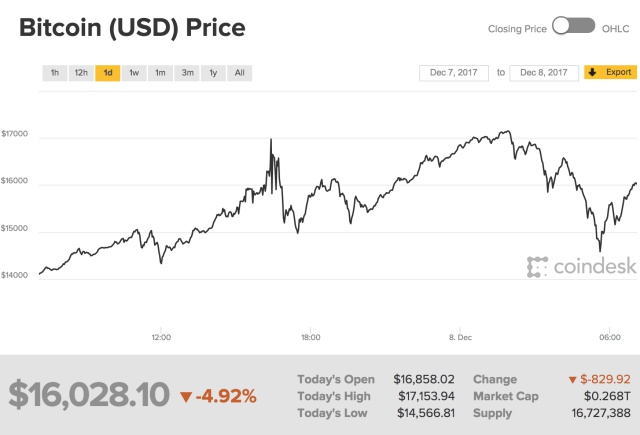Click the down triangle next to $-829.92
Image resolution: width=640 pixels, height=435 pixels.
[572, 380]
